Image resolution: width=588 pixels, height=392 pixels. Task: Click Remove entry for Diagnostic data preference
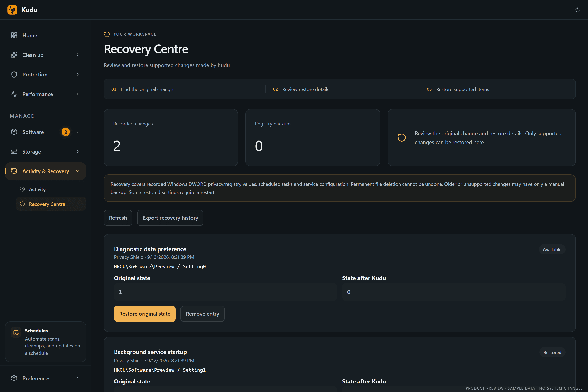tap(203, 314)
